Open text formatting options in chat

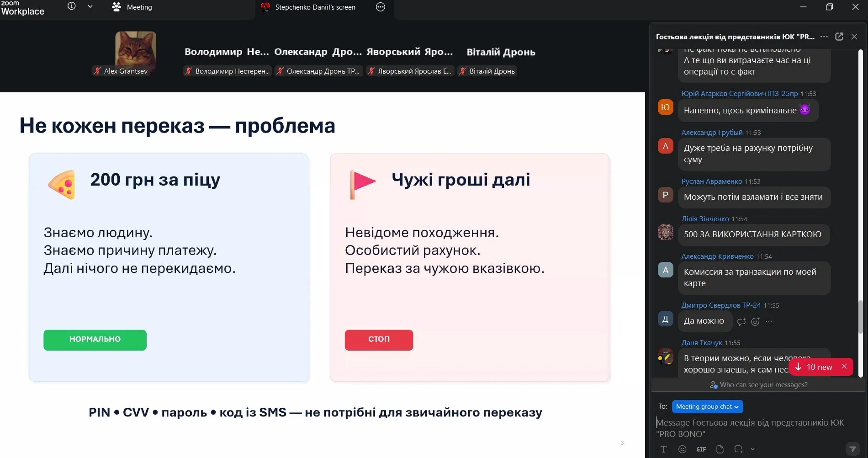pyautogui.click(x=664, y=449)
